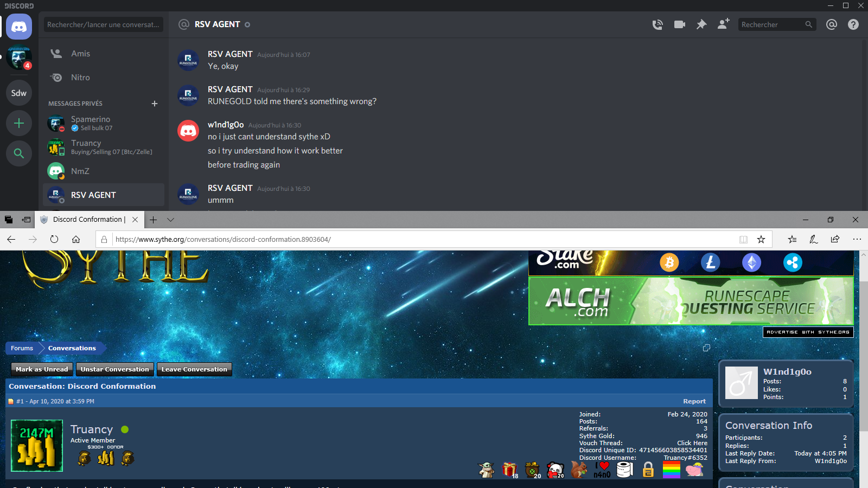Screen dimensions: 868x488
Task: Open the Discord mentions inbox
Action: [832, 24]
